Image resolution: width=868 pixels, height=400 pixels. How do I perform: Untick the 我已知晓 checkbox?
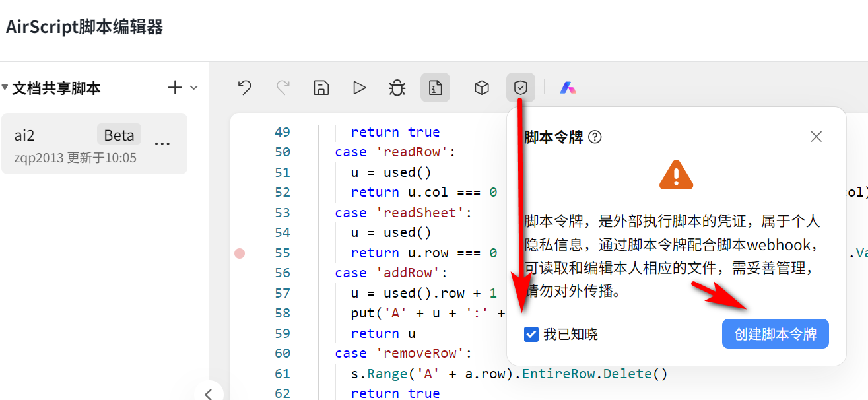(531, 335)
